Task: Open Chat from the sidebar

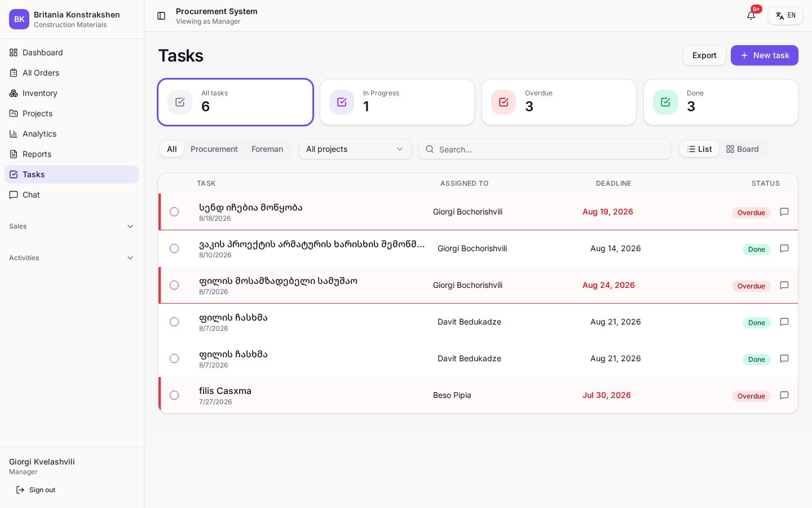Action: pos(72,195)
